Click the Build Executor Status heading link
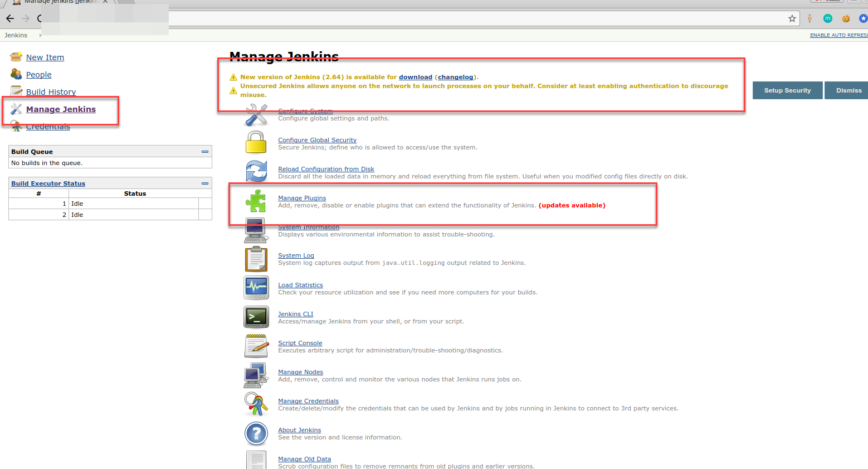868x469 pixels. point(48,183)
